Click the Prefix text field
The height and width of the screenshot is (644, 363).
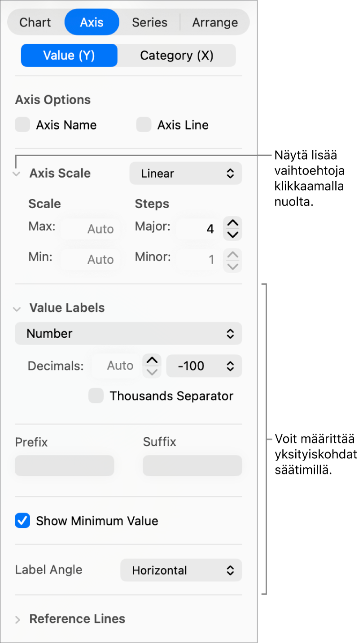[x=65, y=466]
